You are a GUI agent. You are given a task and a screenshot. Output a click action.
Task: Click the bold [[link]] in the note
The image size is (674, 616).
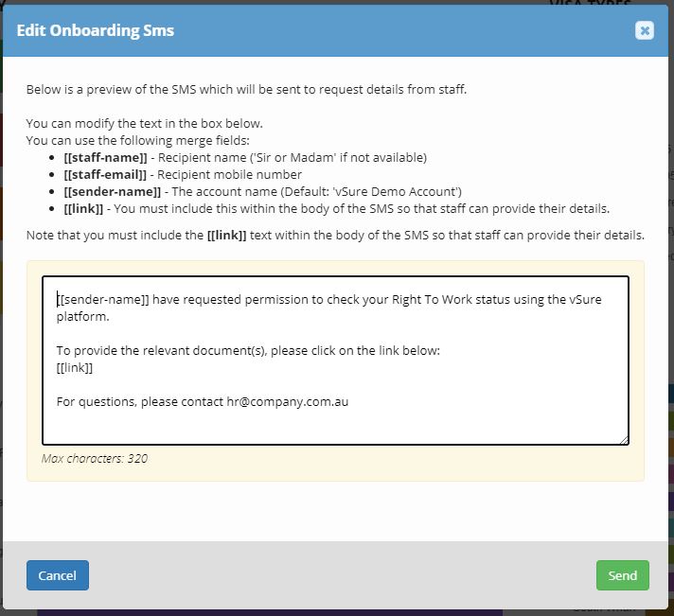click(226, 235)
